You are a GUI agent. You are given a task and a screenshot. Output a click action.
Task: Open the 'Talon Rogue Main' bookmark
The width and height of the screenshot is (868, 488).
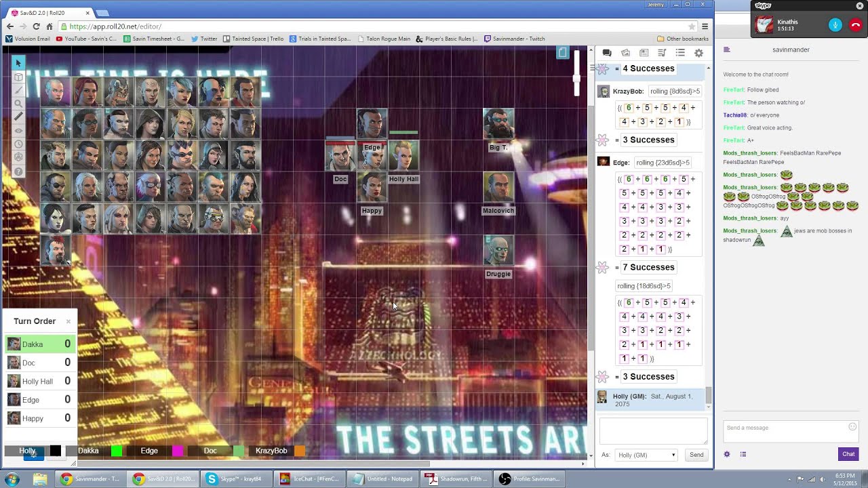(x=383, y=39)
